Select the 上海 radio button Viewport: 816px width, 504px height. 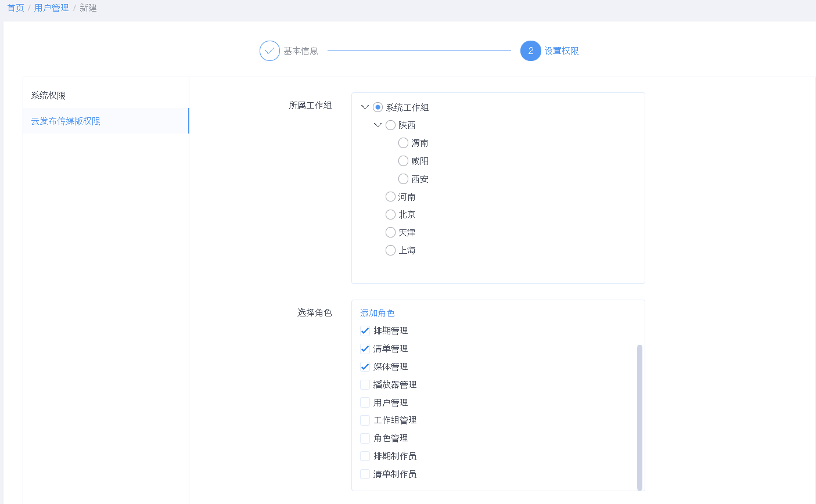click(x=390, y=250)
